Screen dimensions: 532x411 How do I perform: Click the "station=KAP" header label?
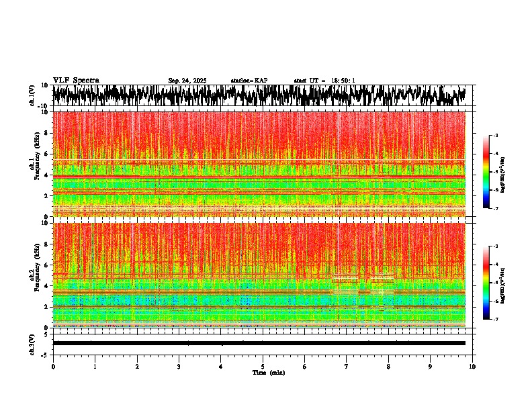tap(249, 81)
